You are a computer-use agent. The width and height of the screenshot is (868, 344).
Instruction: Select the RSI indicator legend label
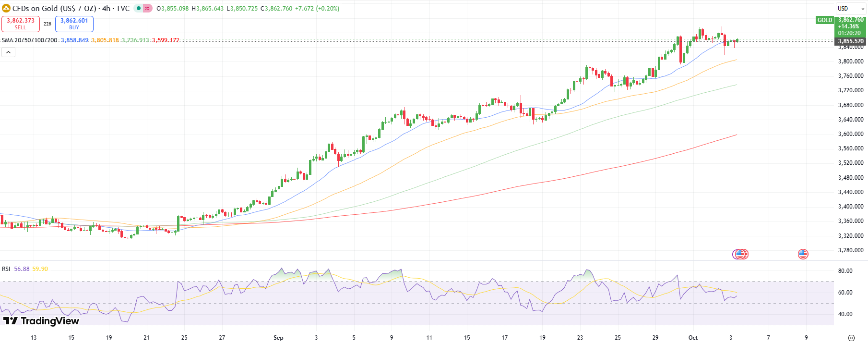tap(6, 269)
